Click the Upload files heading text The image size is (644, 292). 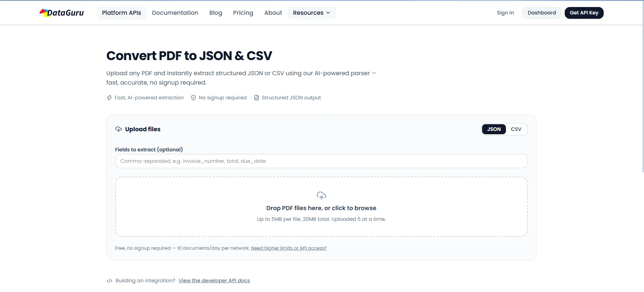143,129
